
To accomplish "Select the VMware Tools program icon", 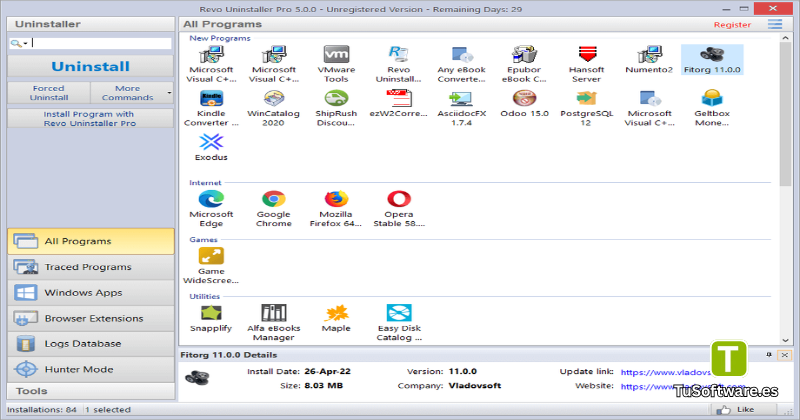I will tap(336, 54).
